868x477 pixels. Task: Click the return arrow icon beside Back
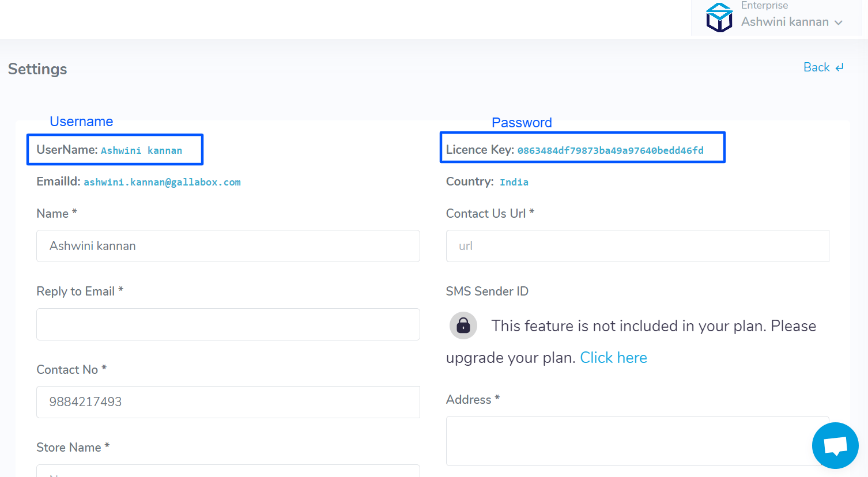pos(840,67)
